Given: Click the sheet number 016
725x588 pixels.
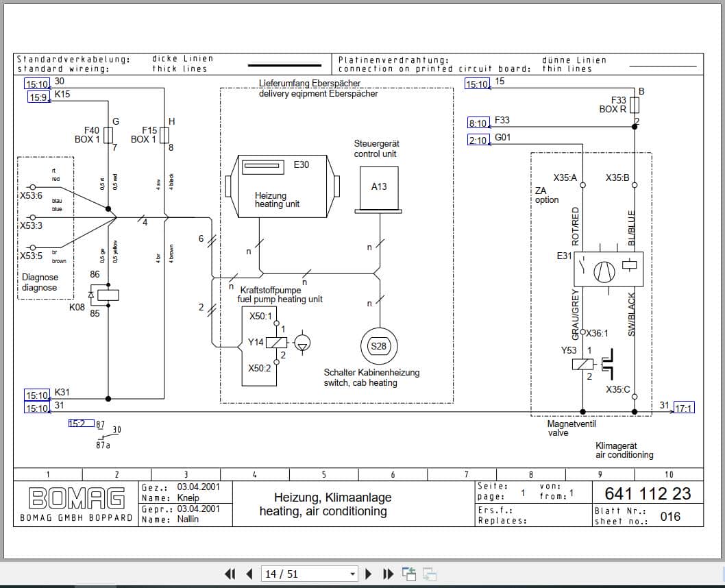Looking at the screenshot, I should pos(670,516).
